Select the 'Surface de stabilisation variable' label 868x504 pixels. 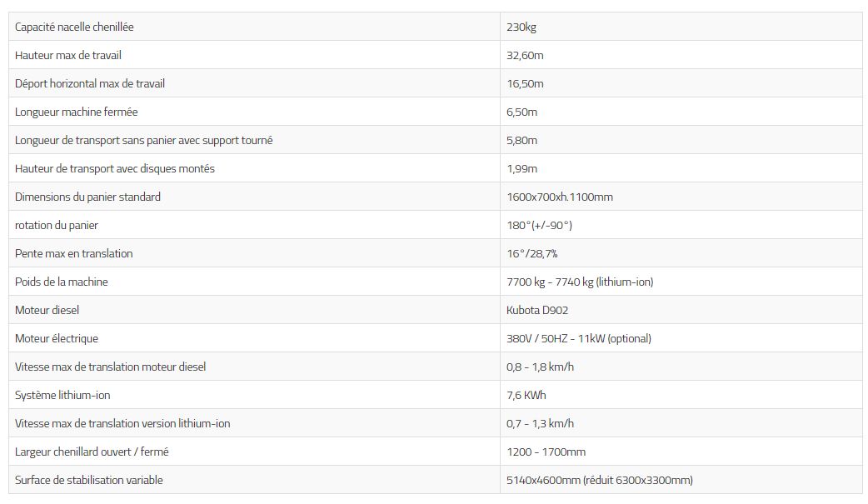click(89, 480)
